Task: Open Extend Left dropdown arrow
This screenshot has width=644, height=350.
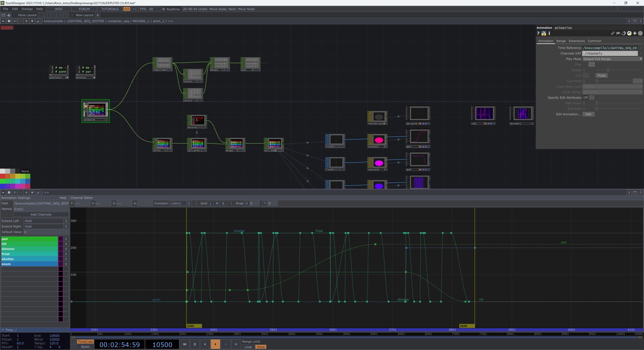Action: [x=66, y=221]
